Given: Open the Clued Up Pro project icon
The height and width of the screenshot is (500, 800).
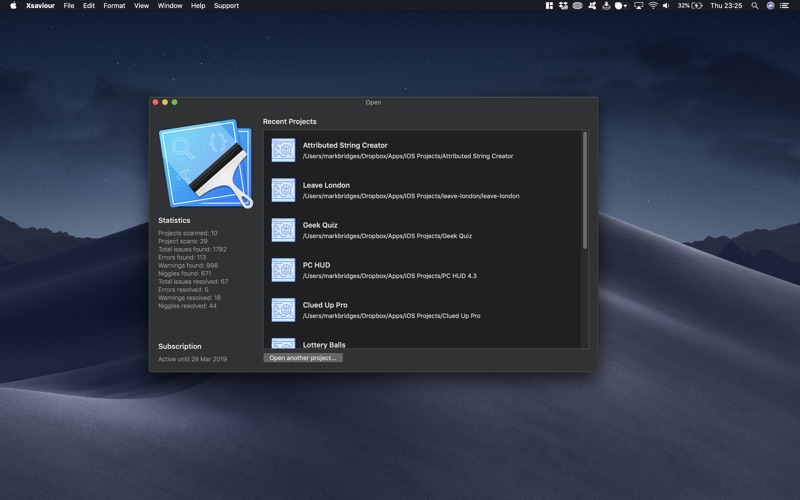Looking at the screenshot, I should click(283, 310).
